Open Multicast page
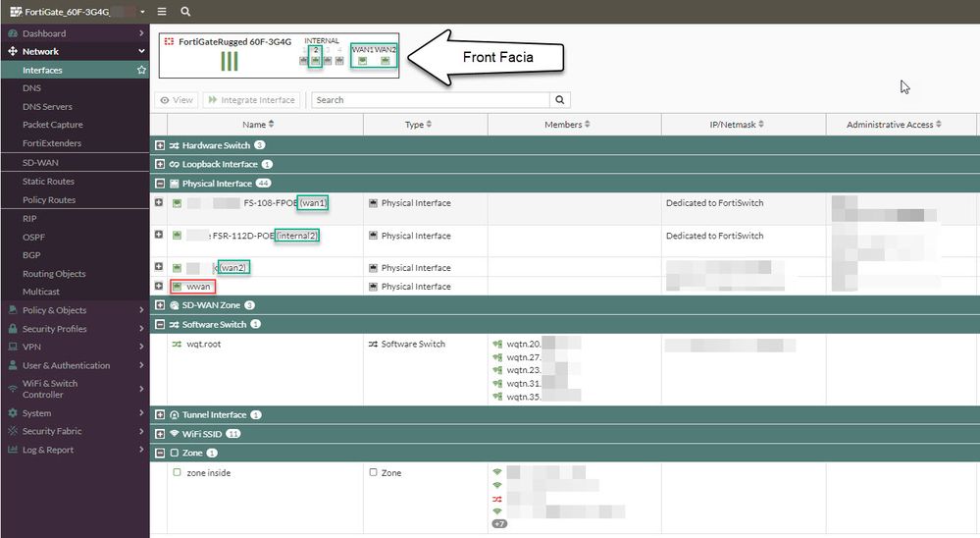Screen dimensions: 980x538 pos(41,293)
